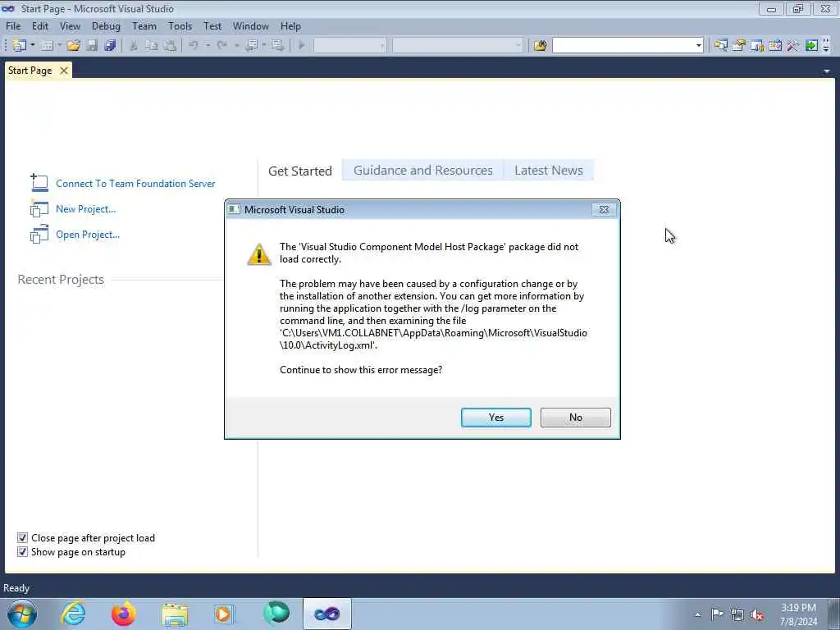This screenshot has height=630, width=840.
Task: Show hidden tray icons arrow
Action: tap(697, 615)
